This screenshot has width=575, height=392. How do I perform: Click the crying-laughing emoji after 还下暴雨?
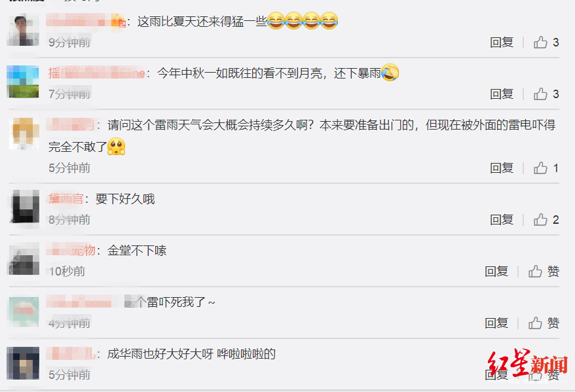click(x=390, y=72)
